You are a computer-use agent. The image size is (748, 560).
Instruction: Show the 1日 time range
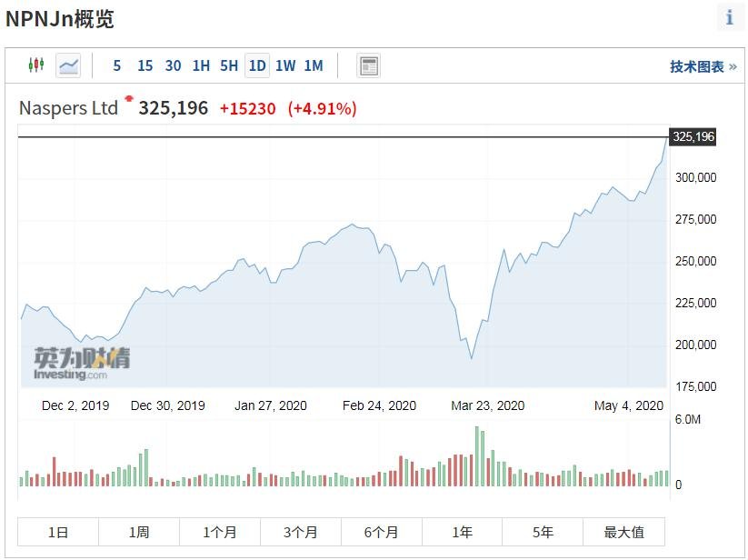pos(58,532)
